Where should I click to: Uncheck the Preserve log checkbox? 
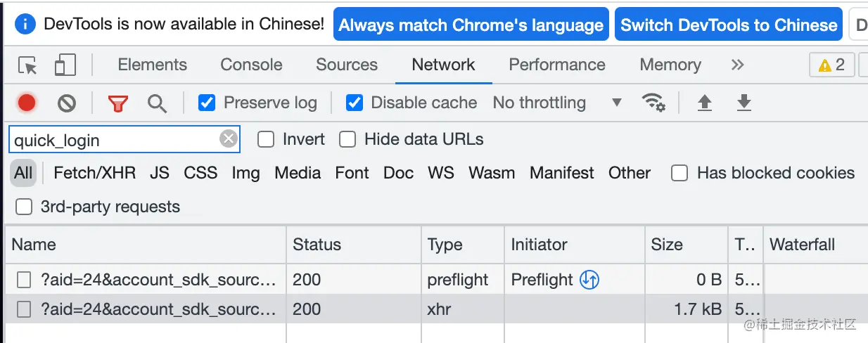click(207, 103)
